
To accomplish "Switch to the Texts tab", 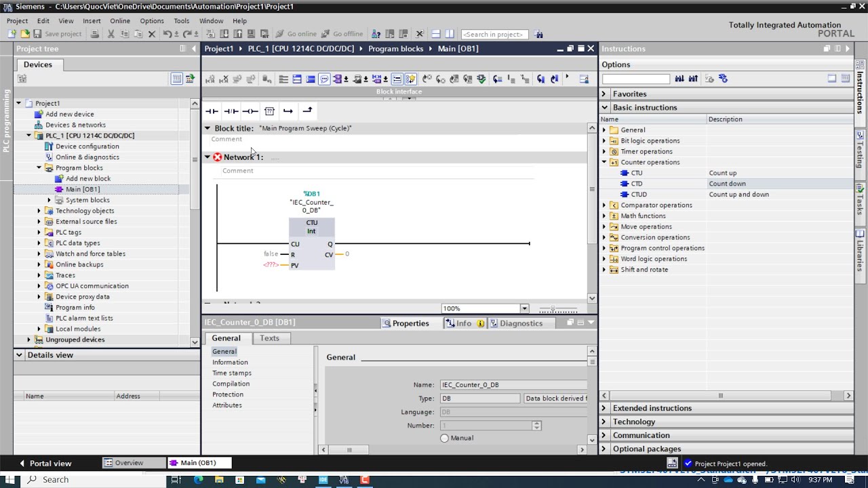I will [x=269, y=338].
